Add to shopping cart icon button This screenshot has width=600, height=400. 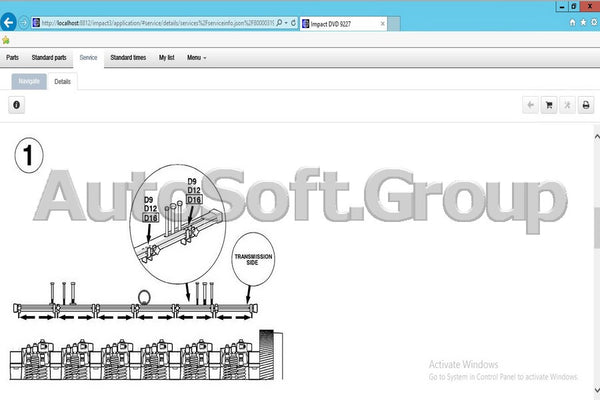pyautogui.click(x=549, y=105)
